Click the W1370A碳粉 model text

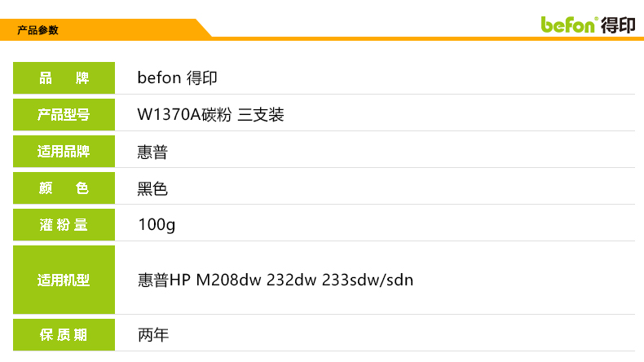pyautogui.click(x=185, y=115)
